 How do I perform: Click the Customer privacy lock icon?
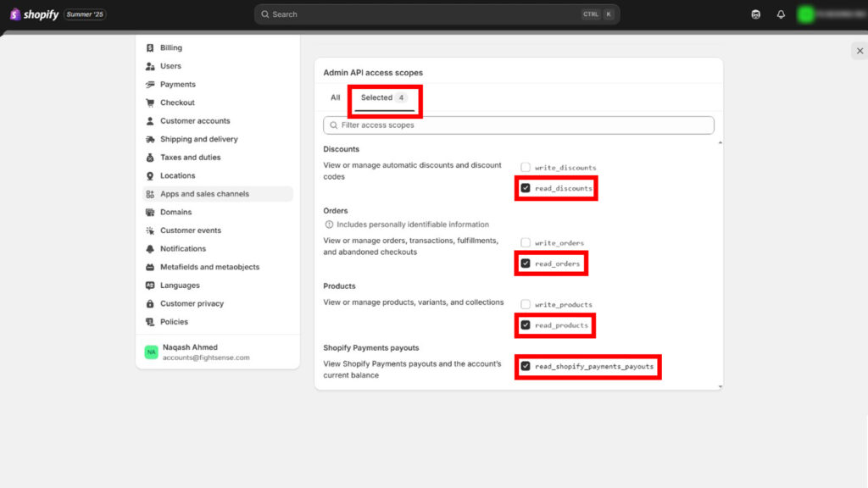[x=150, y=304]
